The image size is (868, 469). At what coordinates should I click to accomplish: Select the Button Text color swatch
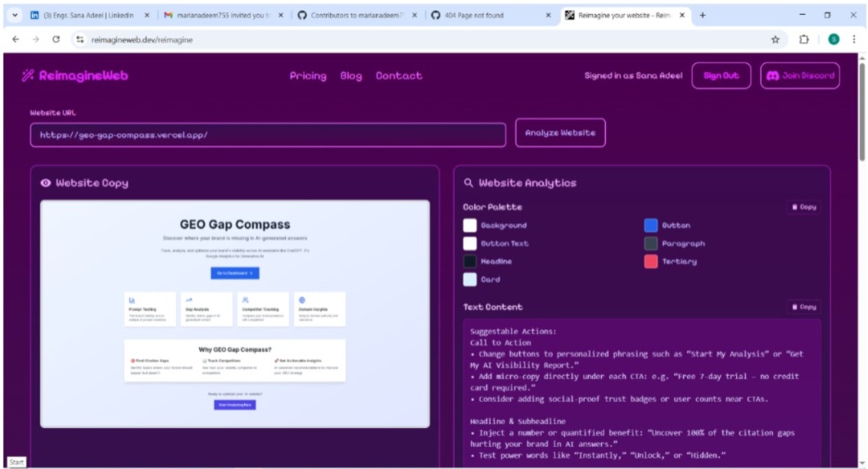[469, 243]
